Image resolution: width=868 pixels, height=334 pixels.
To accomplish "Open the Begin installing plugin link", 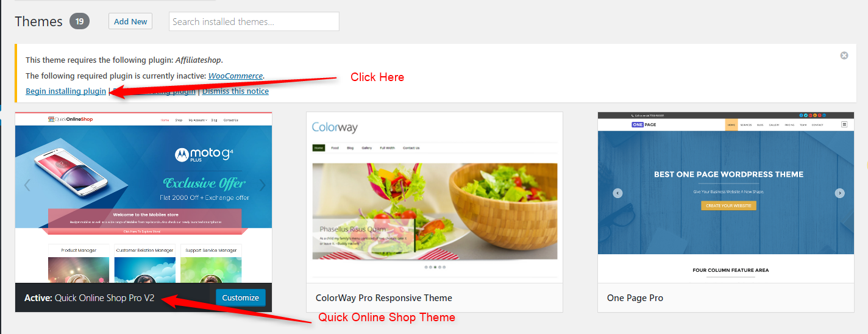I will tap(66, 91).
